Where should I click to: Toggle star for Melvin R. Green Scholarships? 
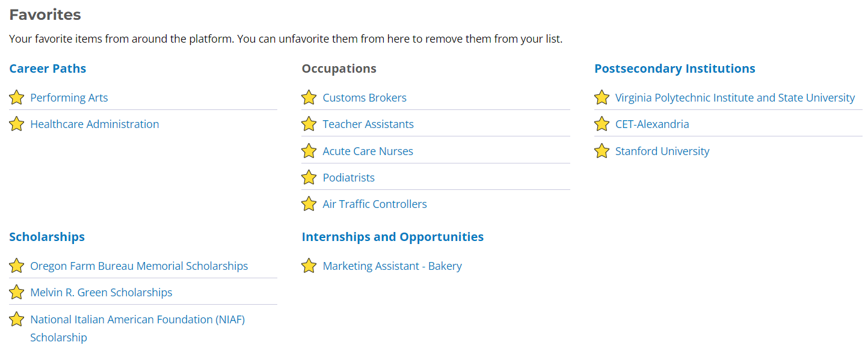(x=17, y=292)
